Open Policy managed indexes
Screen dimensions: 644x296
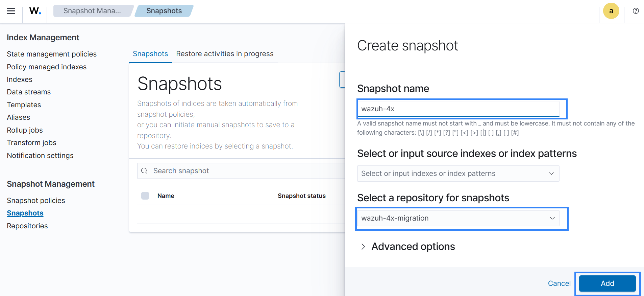point(47,67)
